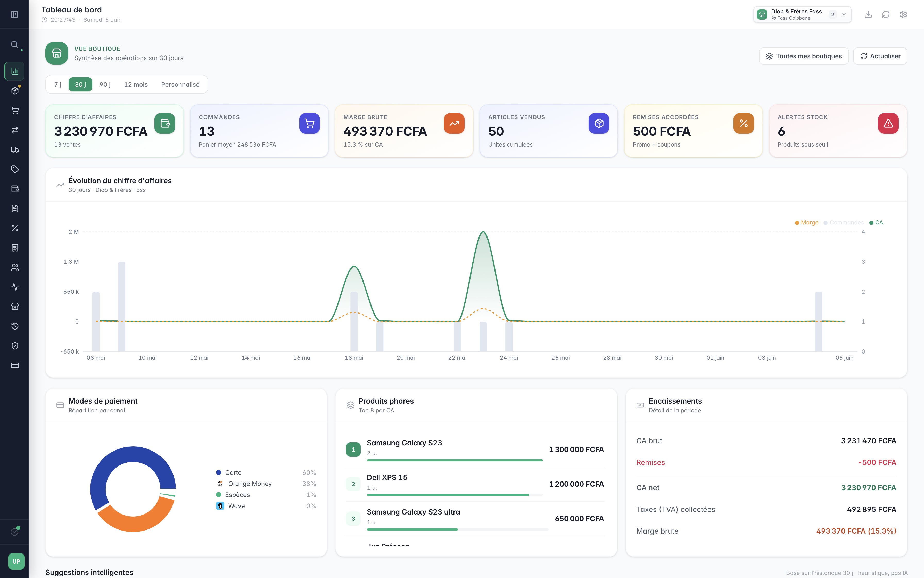The height and width of the screenshot is (578, 924).
Task: Open discounts via the percent sidebar icon
Action: [x=14, y=228]
